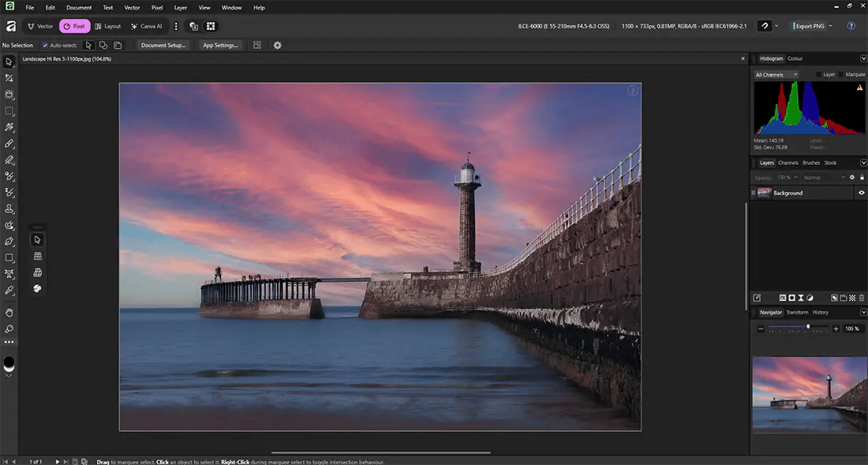Image resolution: width=868 pixels, height=465 pixels.
Task: Switch to the History tab
Action: point(821,312)
